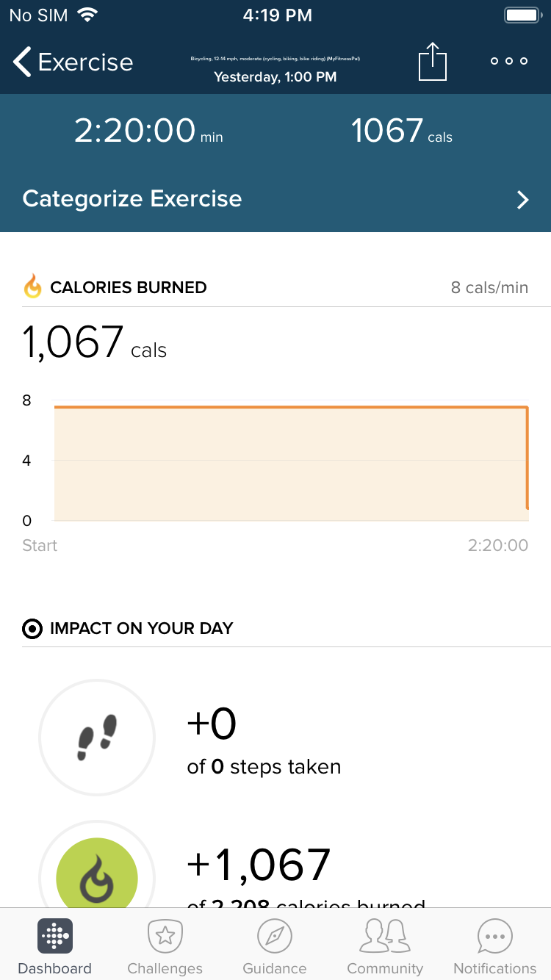551x980 pixels.
Task: Tap the Impact on Your Day target icon
Action: pyautogui.click(x=32, y=629)
